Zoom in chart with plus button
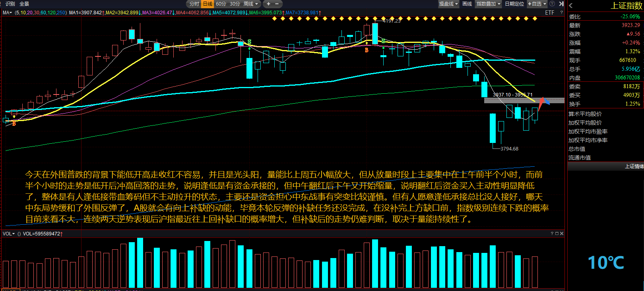This screenshot has width=644, height=291. click(x=268, y=4)
